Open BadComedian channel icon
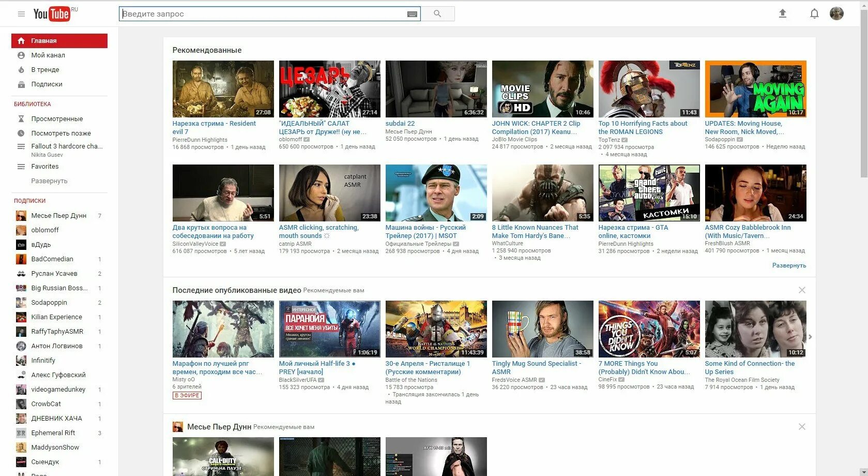 coord(21,259)
